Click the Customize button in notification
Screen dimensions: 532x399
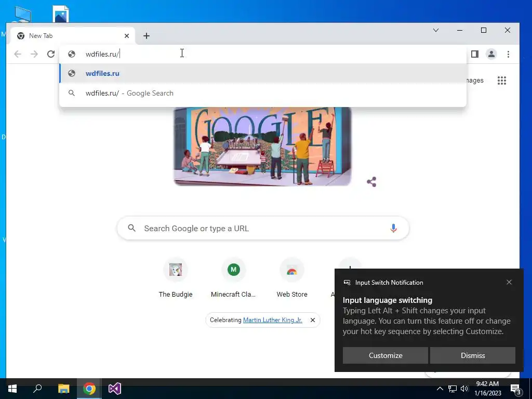click(x=385, y=355)
